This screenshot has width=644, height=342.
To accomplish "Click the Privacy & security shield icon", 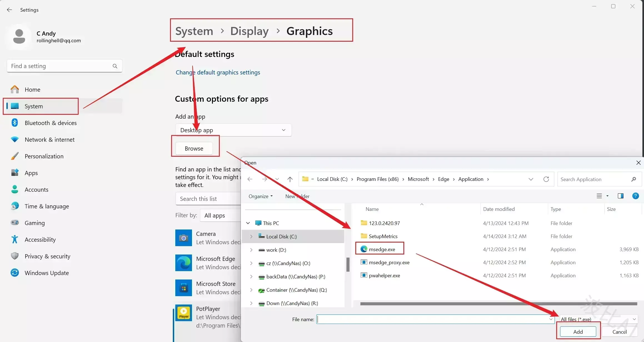I will pos(15,256).
